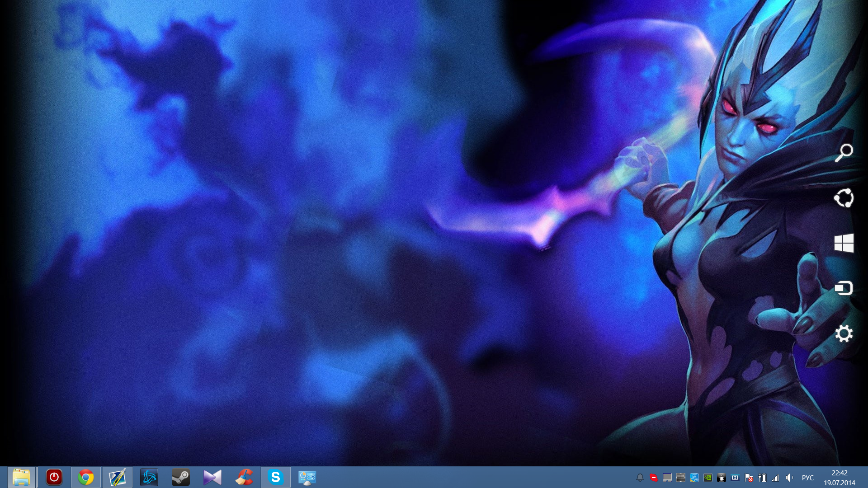Open the Action Center flag icon
Image resolution: width=868 pixels, height=488 pixels.
[x=749, y=478]
